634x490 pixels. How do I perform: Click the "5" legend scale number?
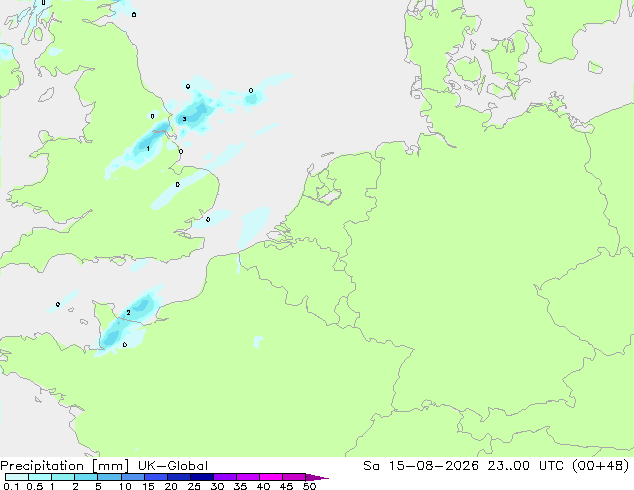(x=98, y=486)
